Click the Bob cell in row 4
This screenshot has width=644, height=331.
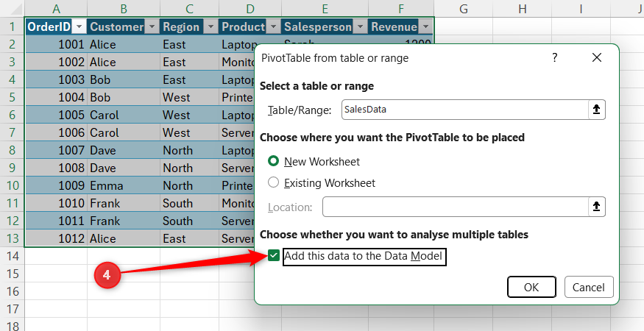pos(124,79)
